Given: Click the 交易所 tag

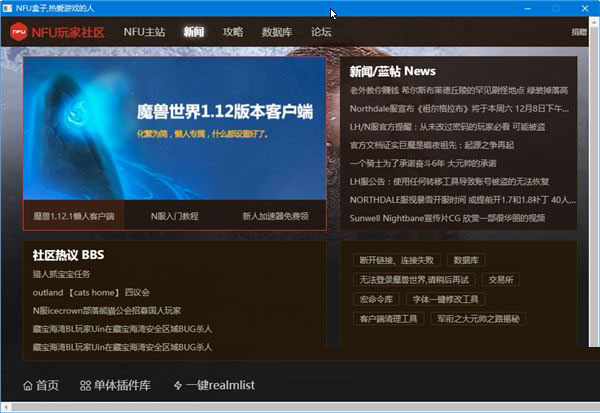Looking at the screenshot, I should coord(501,280).
